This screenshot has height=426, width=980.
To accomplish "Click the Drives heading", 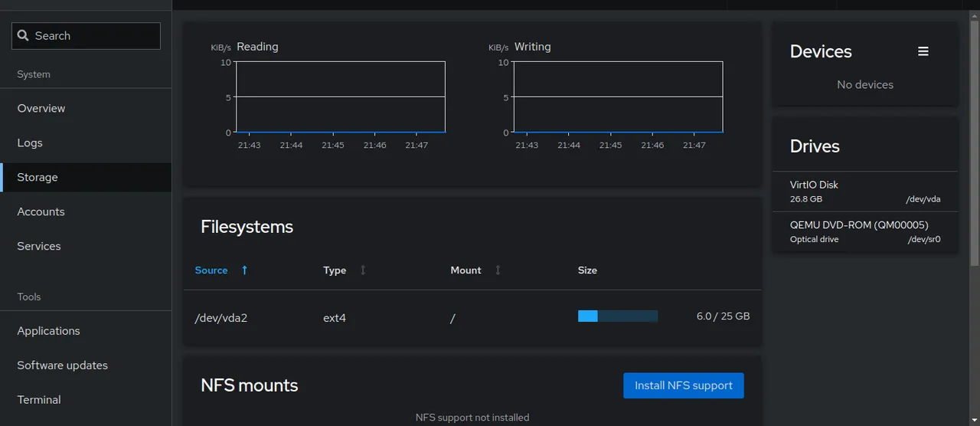I will point(815,146).
